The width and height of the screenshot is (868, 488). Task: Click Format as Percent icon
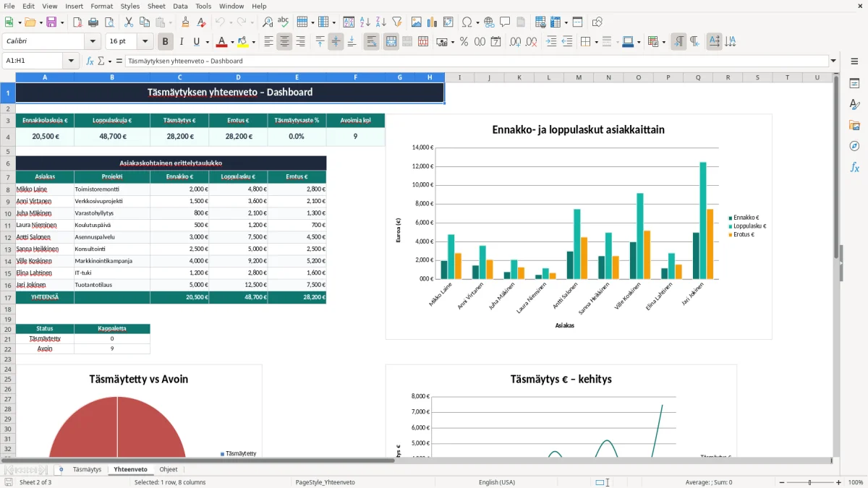(x=464, y=42)
